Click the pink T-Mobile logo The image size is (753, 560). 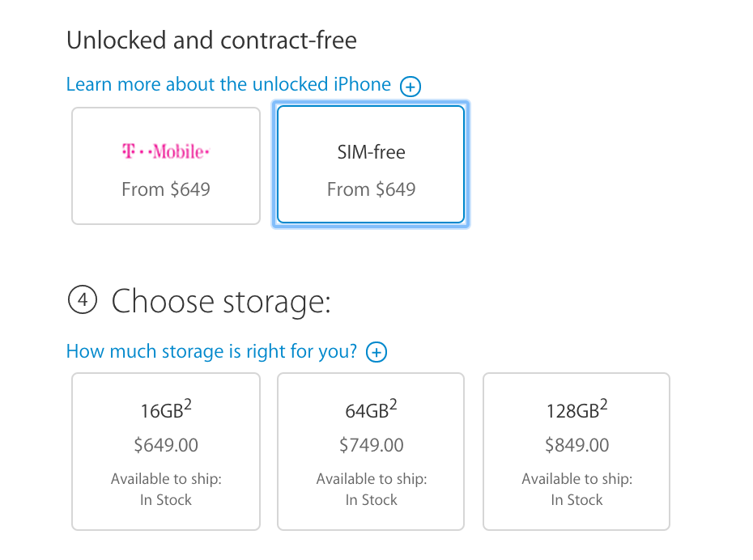click(x=166, y=151)
